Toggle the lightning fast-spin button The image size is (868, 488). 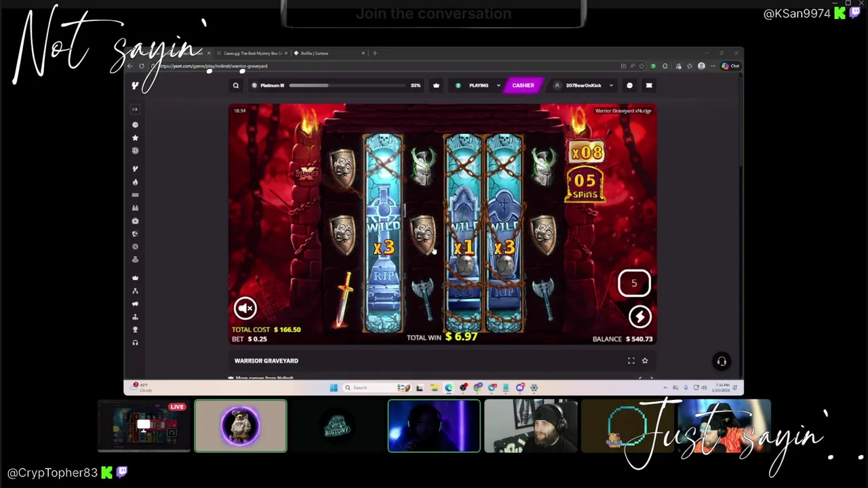point(639,316)
